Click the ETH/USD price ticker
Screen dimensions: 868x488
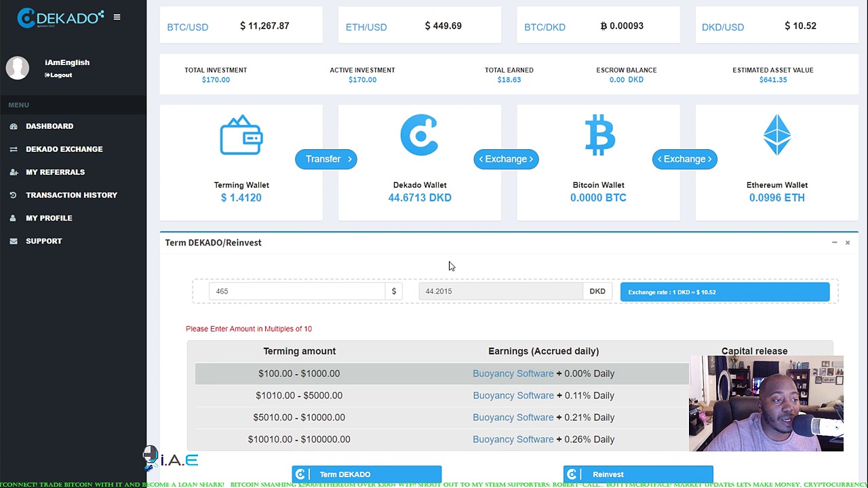point(420,26)
